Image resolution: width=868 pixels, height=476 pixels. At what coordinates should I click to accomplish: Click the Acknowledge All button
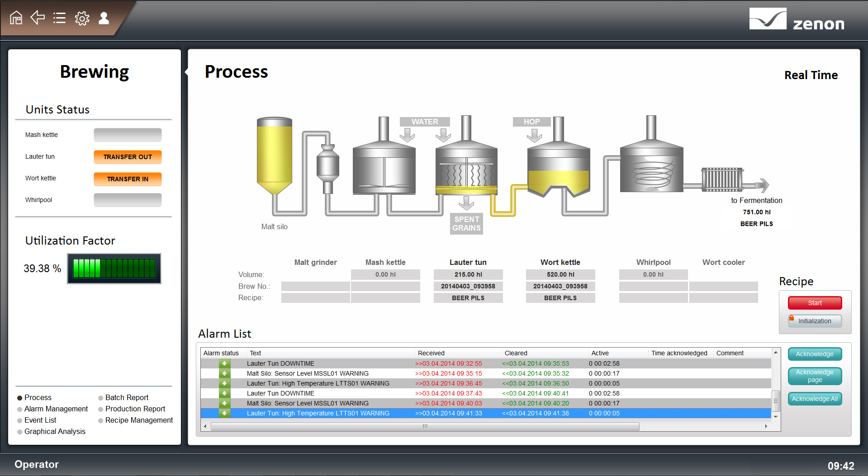[x=814, y=399]
